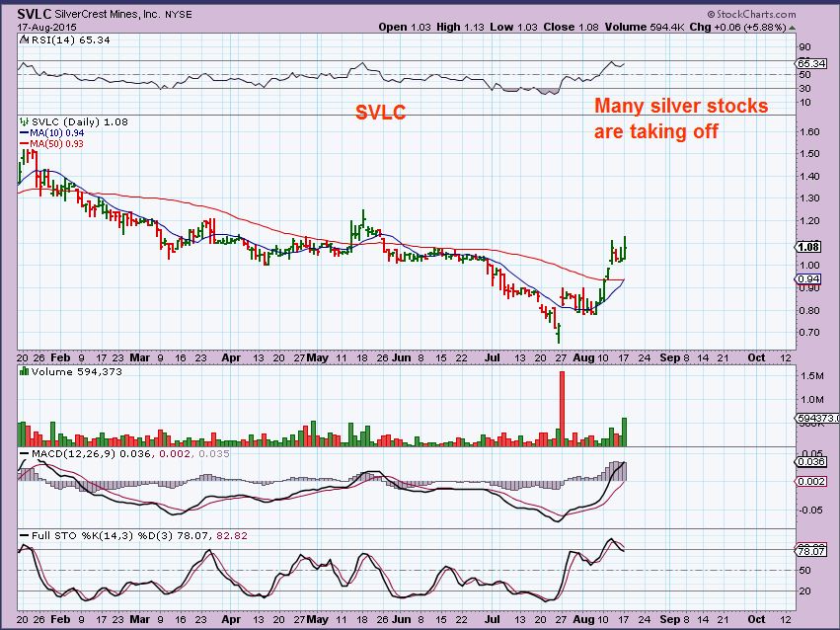Click 'Mar' on the price panel date axis
The width and height of the screenshot is (840, 630).
(140, 357)
